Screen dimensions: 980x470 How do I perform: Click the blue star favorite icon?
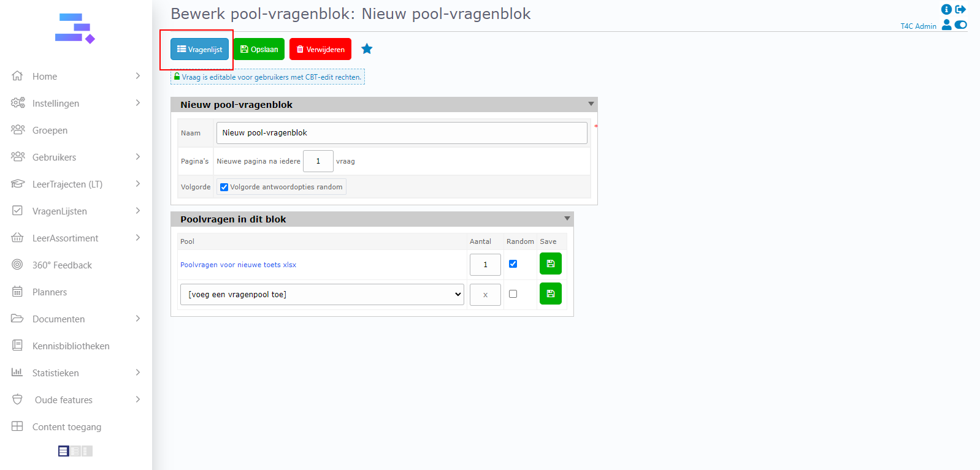pos(367,49)
